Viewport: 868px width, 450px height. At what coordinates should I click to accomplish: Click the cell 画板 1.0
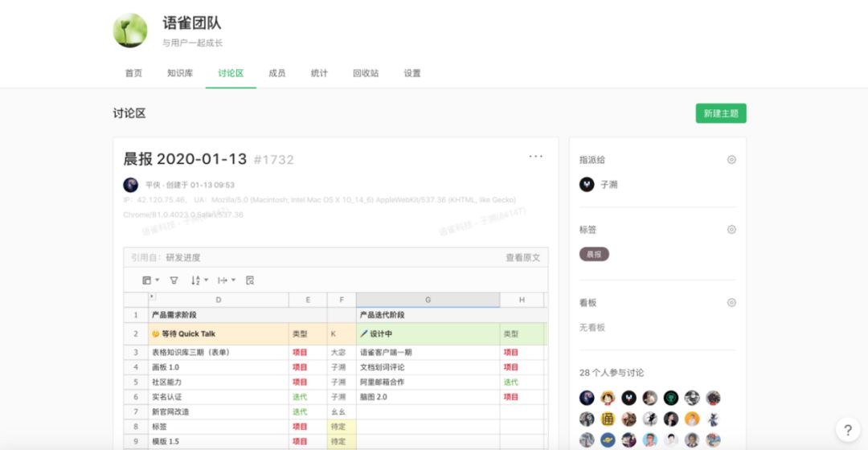pyautogui.click(x=218, y=367)
